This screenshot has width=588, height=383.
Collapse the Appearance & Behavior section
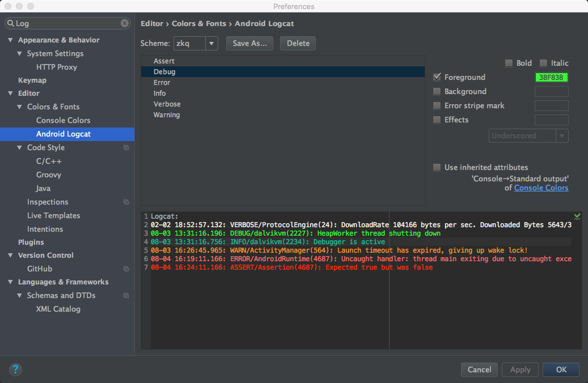[10, 40]
